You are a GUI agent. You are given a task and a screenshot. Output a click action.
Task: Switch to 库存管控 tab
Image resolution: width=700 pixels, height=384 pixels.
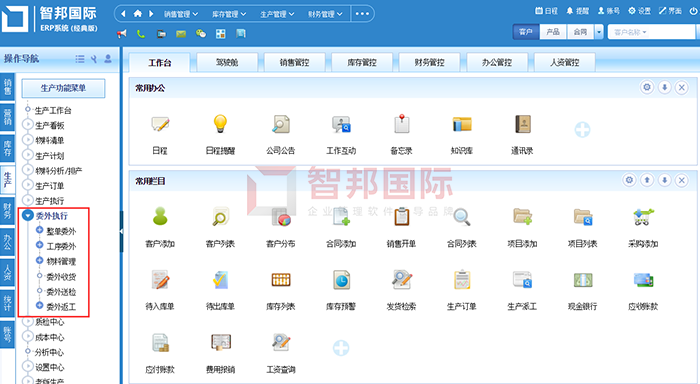[x=362, y=63]
